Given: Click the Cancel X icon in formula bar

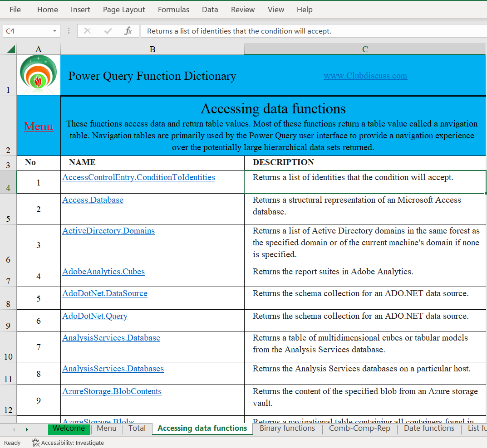Looking at the screenshot, I should 87,31.
